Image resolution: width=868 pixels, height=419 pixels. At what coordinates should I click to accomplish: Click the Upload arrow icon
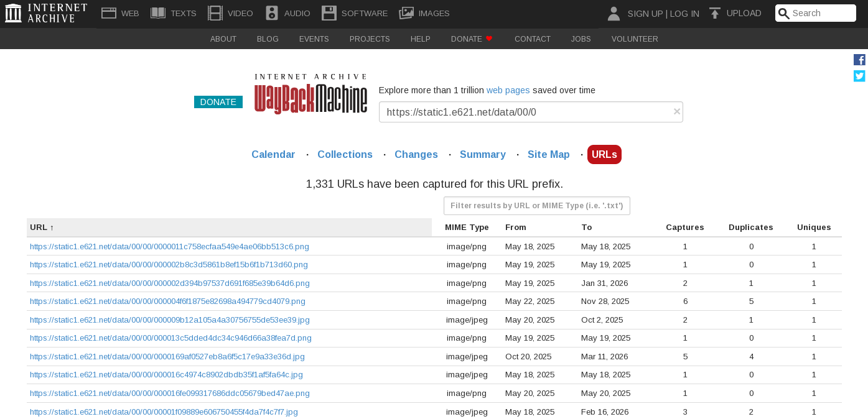pyautogui.click(x=715, y=13)
